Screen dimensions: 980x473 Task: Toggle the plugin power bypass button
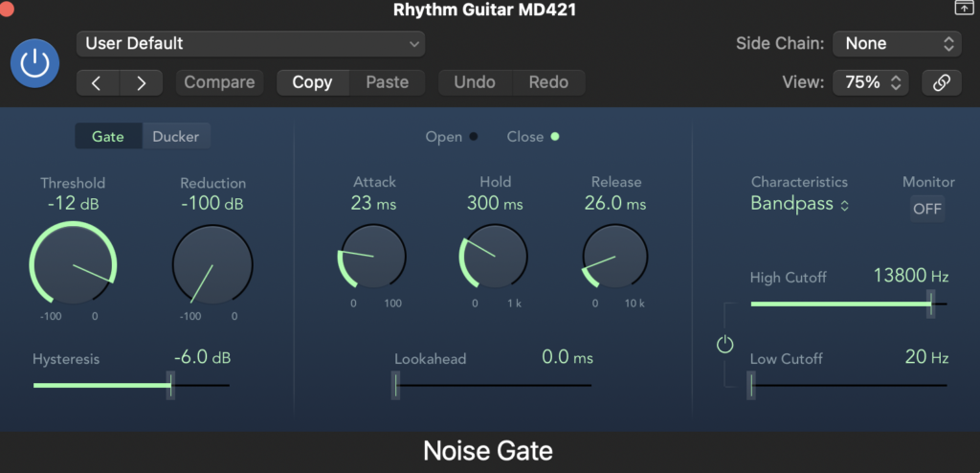click(x=34, y=64)
